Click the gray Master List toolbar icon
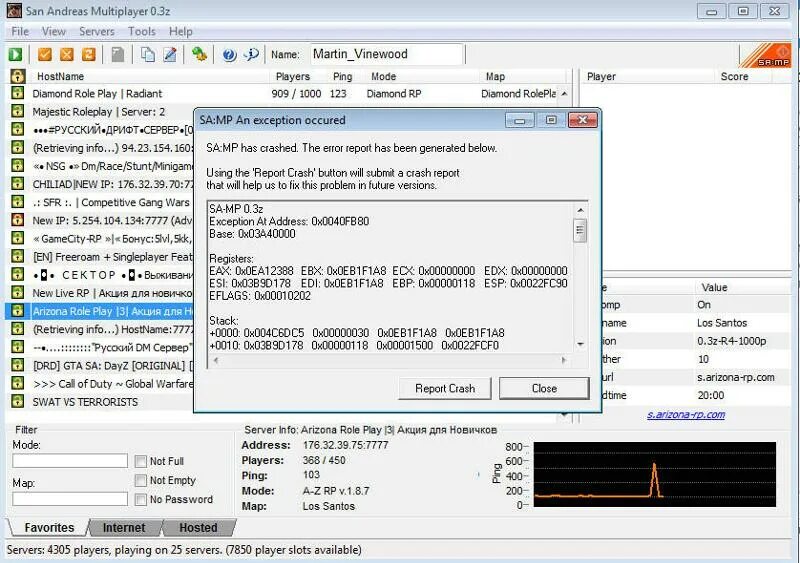 (118, 54)
